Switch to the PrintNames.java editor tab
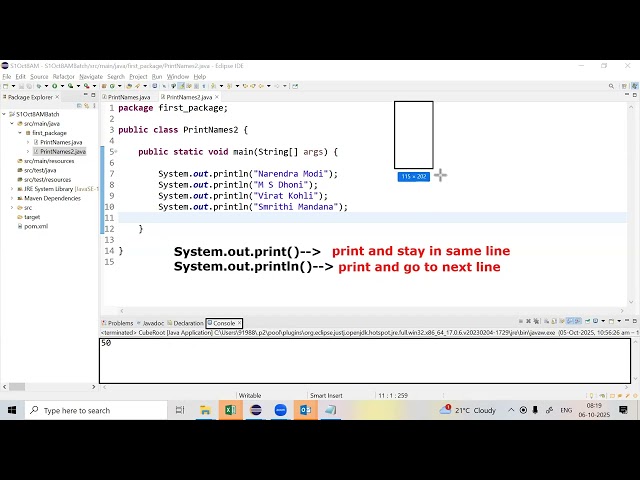 tap(129, 97)
